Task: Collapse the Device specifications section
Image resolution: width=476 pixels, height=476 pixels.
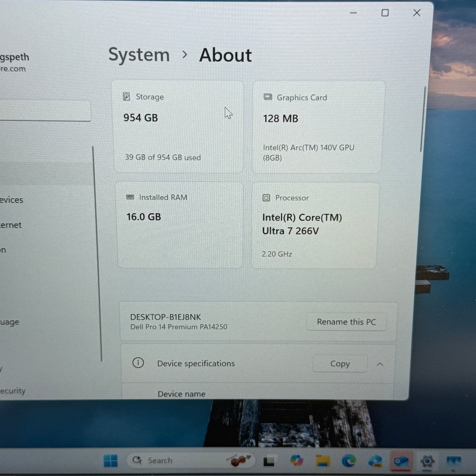Action: click(380, 364)
